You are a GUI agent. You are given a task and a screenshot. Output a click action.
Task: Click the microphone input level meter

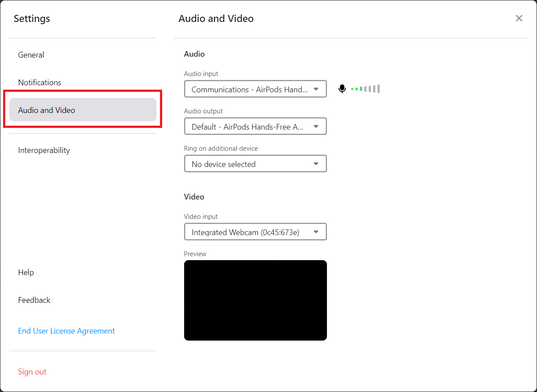pyautogui.click(x=365, y=89)
